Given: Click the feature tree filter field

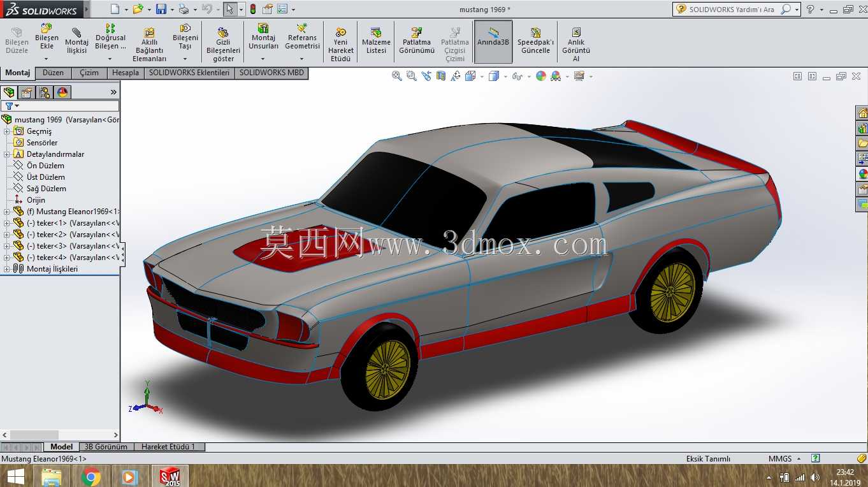Looking at the screenshot, I should pos(60,106).
